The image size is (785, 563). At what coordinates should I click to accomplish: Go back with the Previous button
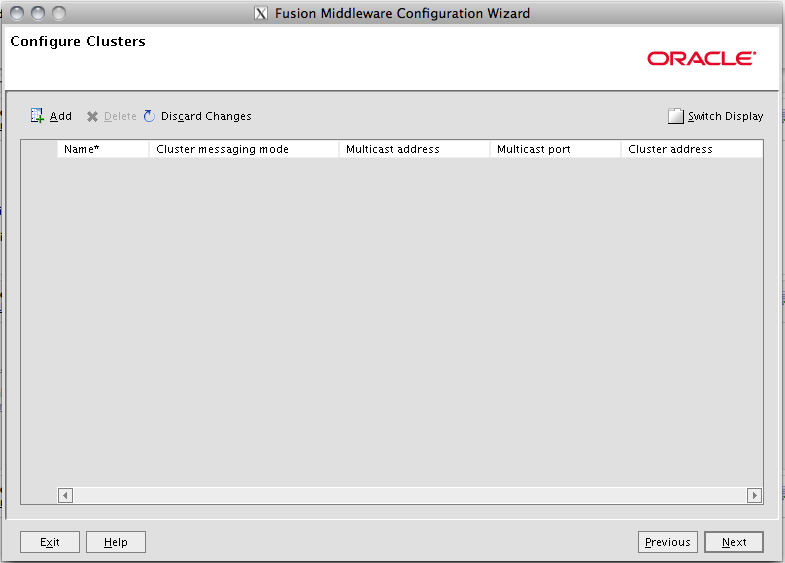667,542
